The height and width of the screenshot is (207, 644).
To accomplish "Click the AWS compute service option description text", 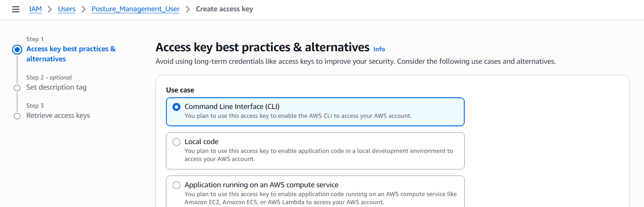I will 321,198.
